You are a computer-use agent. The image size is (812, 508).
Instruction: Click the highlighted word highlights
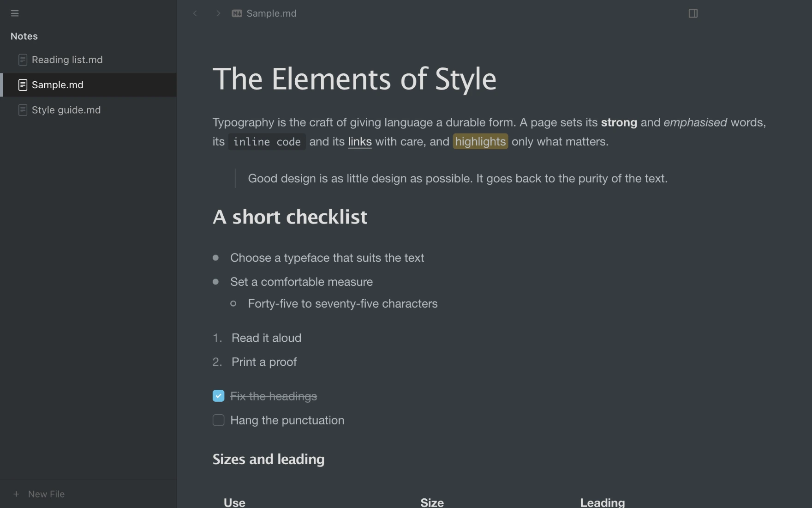click(x=480, y=141)
